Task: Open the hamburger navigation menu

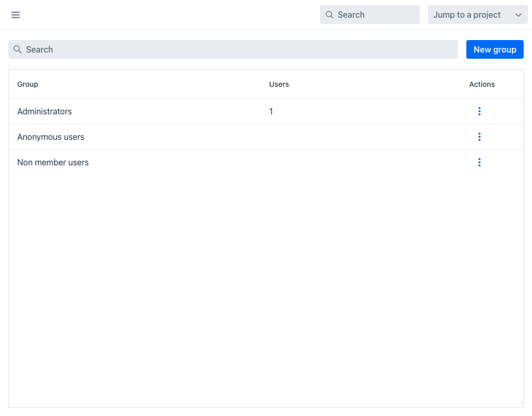Action: (16, 15)
